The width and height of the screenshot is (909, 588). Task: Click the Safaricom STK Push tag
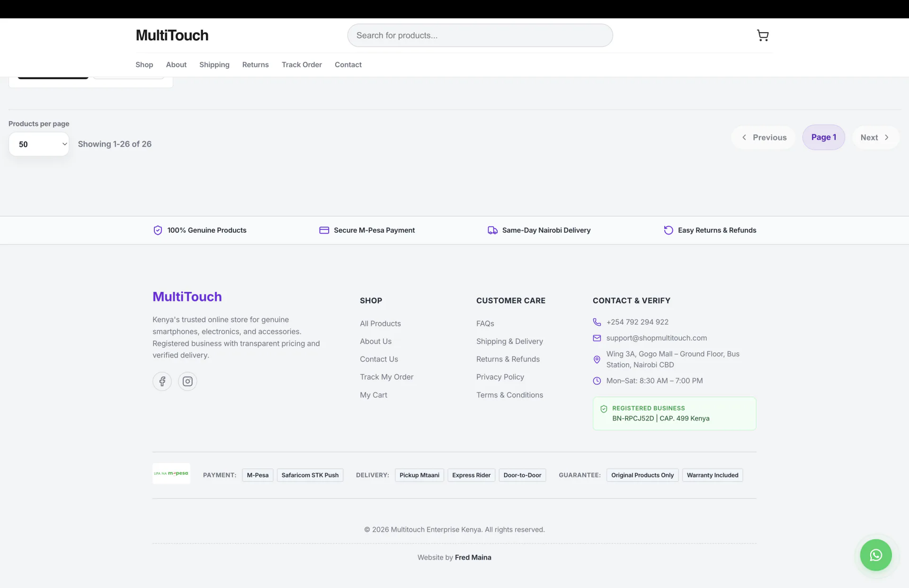point(310,475)
